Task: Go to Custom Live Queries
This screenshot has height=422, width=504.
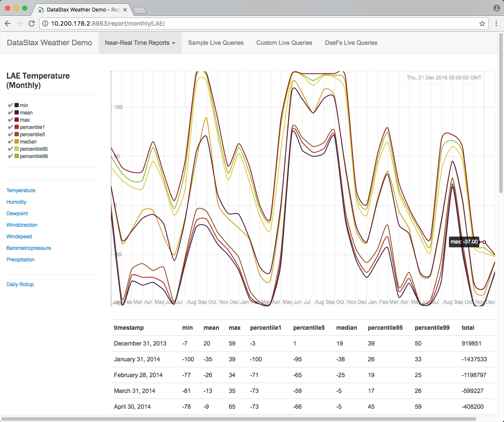Action: click(284, 43)
